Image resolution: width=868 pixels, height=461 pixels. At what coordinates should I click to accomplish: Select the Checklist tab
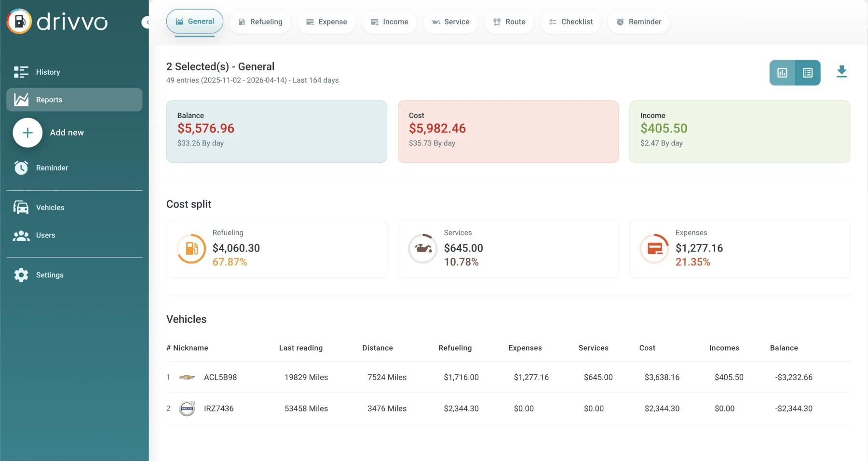570,22
